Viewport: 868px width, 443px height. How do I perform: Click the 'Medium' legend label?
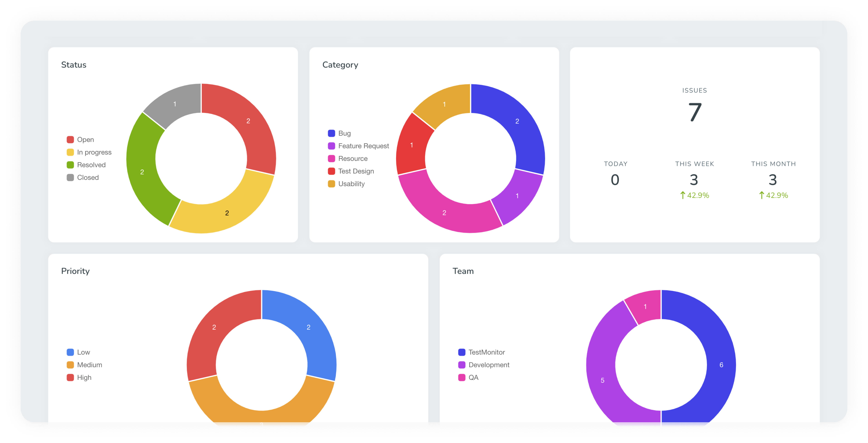pyautogui.click(x=90, y=365)
